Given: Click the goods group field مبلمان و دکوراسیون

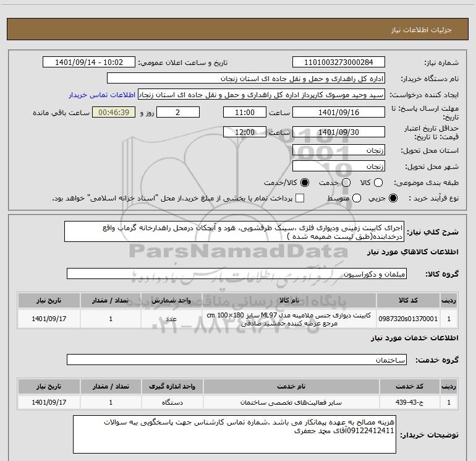Looking at the screenshot, I should point(237,274).
